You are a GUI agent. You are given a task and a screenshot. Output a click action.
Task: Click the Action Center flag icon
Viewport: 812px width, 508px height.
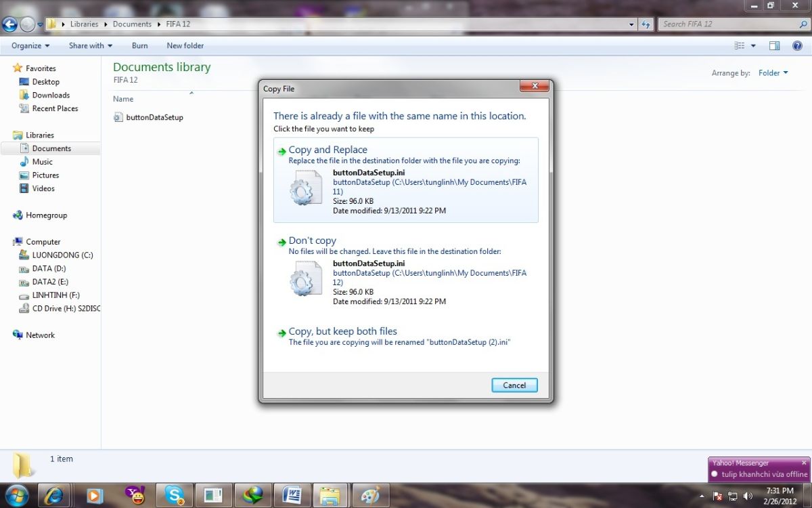(718, 496)
